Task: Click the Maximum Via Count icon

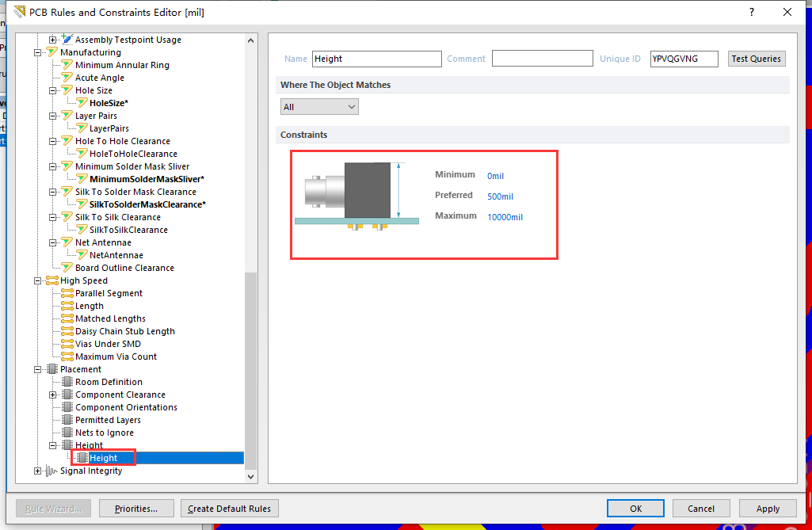Action: coord(67,357)
